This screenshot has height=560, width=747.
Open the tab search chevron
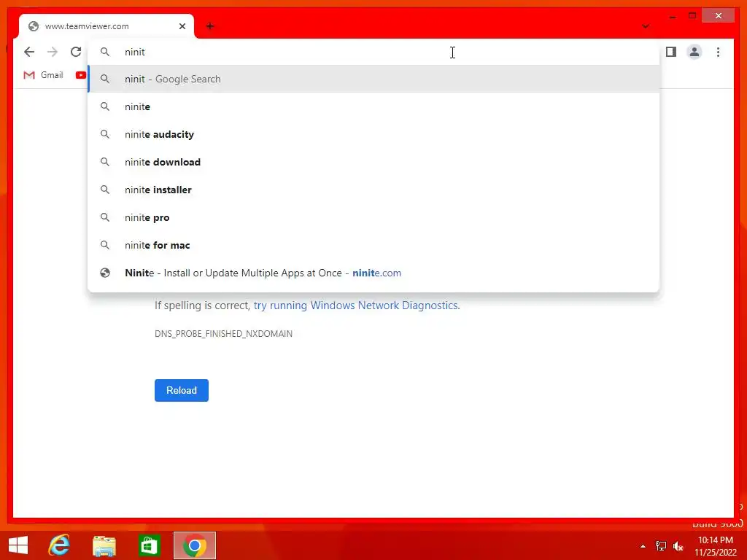(x=646, y=26)
